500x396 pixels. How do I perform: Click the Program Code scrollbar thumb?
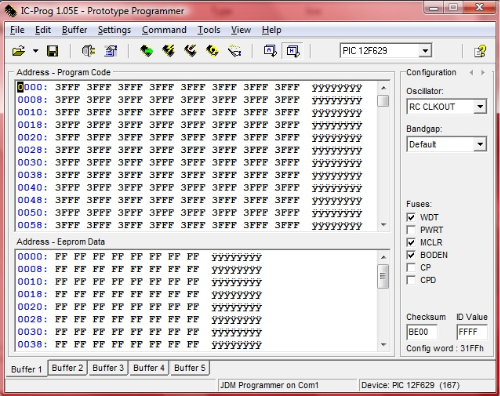click(383, 101)
